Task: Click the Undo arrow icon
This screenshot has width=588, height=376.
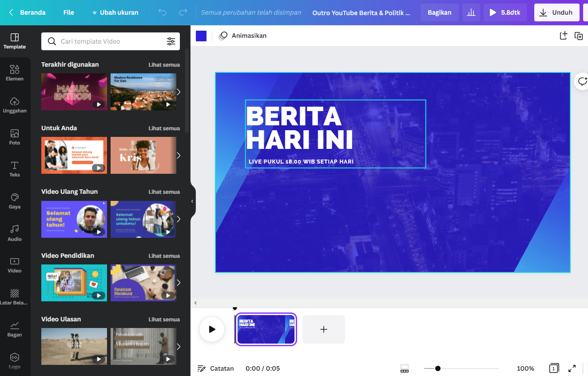Action: [x=162, y=12]
